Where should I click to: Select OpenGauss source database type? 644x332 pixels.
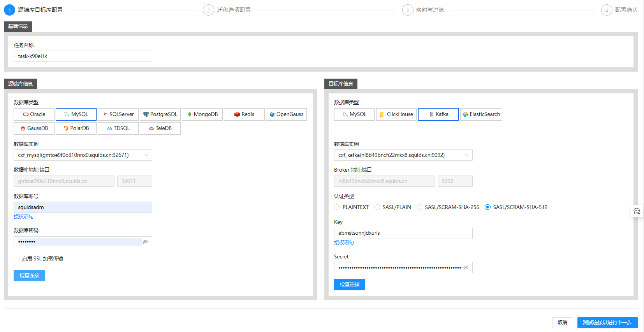pos(286,114)
